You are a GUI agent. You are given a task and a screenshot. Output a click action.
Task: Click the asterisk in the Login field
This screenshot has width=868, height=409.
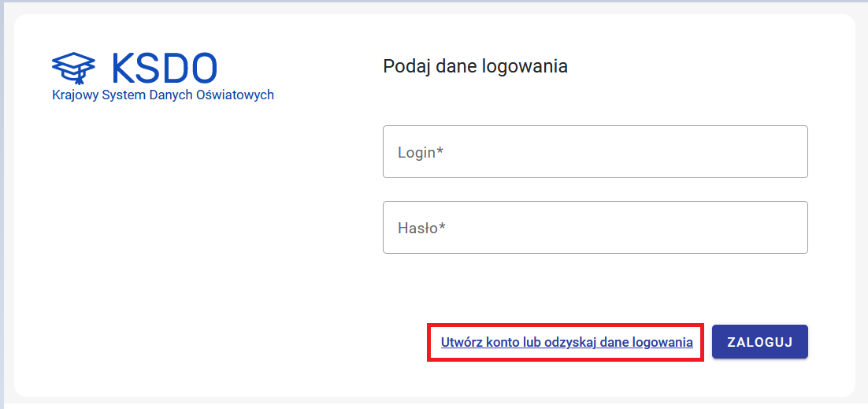[x=440, y=151]
